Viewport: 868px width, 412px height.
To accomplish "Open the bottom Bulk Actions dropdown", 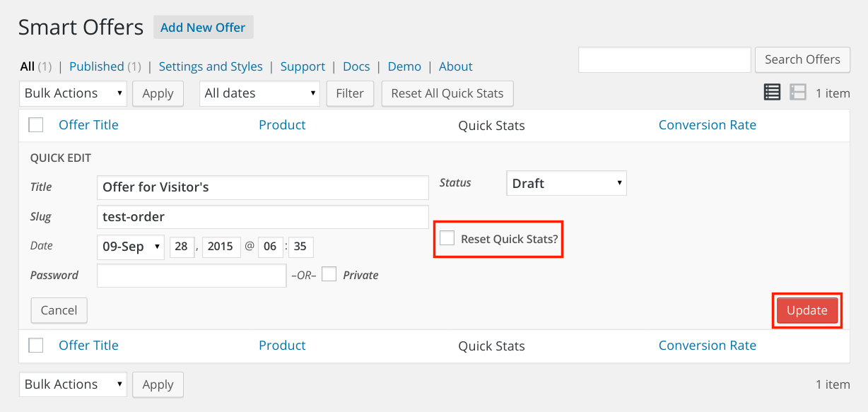I will (x=73, y=384).
